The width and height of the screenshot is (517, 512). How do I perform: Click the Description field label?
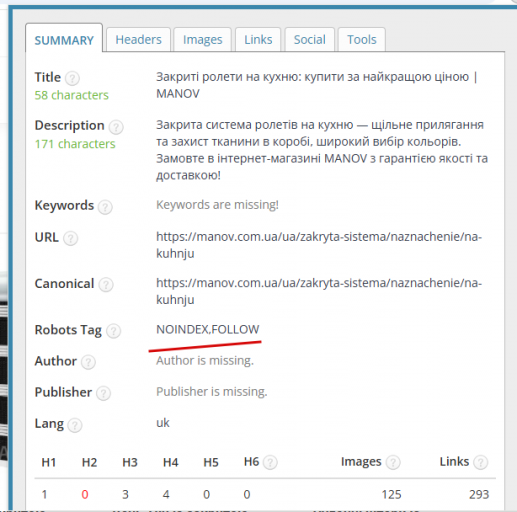(x=70, y=126)
